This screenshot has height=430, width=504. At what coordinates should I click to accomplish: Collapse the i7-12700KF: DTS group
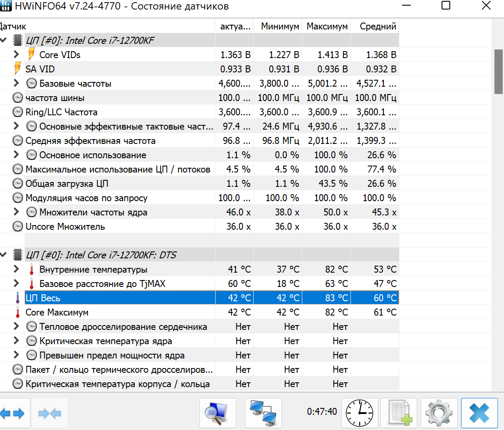(3, 254)
